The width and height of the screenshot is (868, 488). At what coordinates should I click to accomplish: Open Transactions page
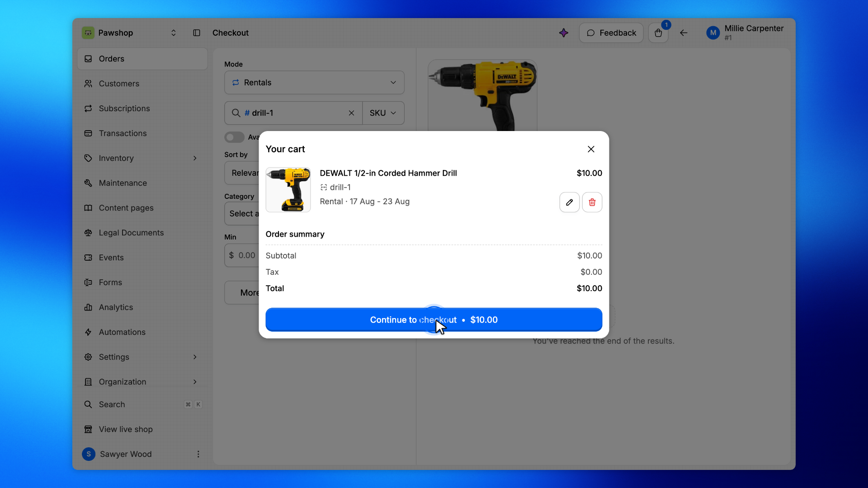(x=142, y=133)
